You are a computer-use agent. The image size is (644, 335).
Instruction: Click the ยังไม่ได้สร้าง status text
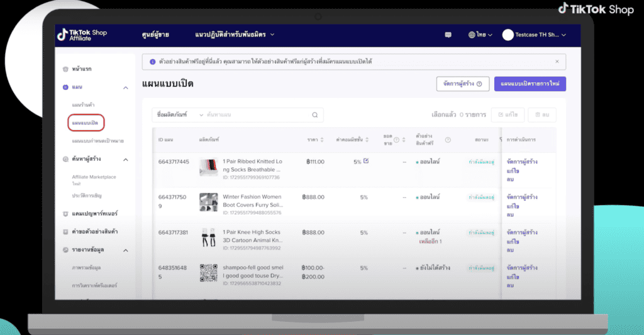coord(435,268)
